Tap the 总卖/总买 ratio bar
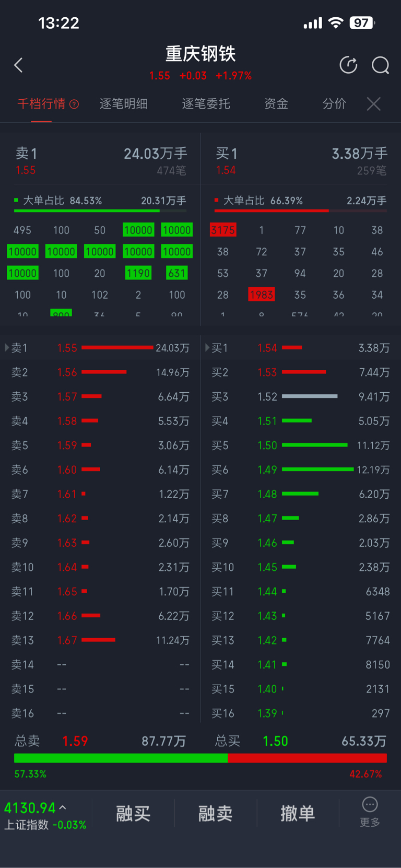Screen dimensions: 401x868 click(200, 758)
